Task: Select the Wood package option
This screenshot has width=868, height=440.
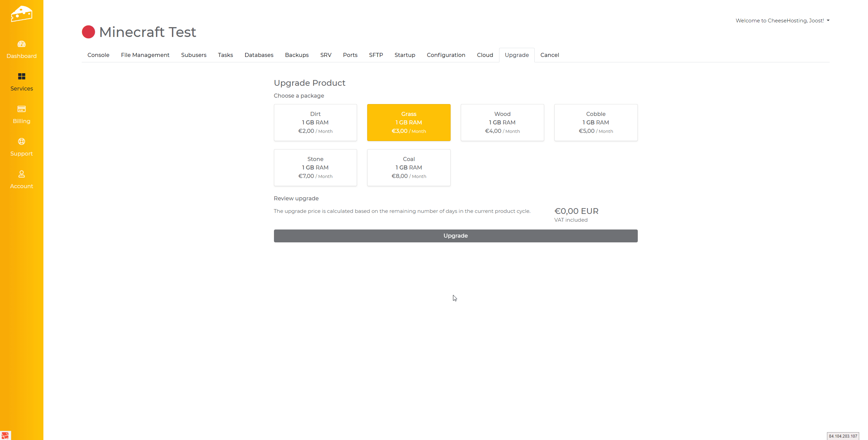Action: pyautogui.click(x=502, y=122)
